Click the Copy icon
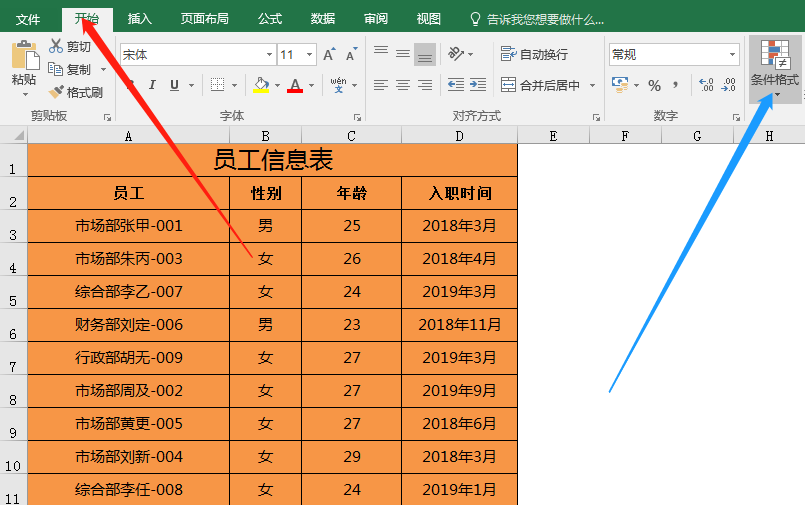The image size is (805, 505). tap(55, 69)
